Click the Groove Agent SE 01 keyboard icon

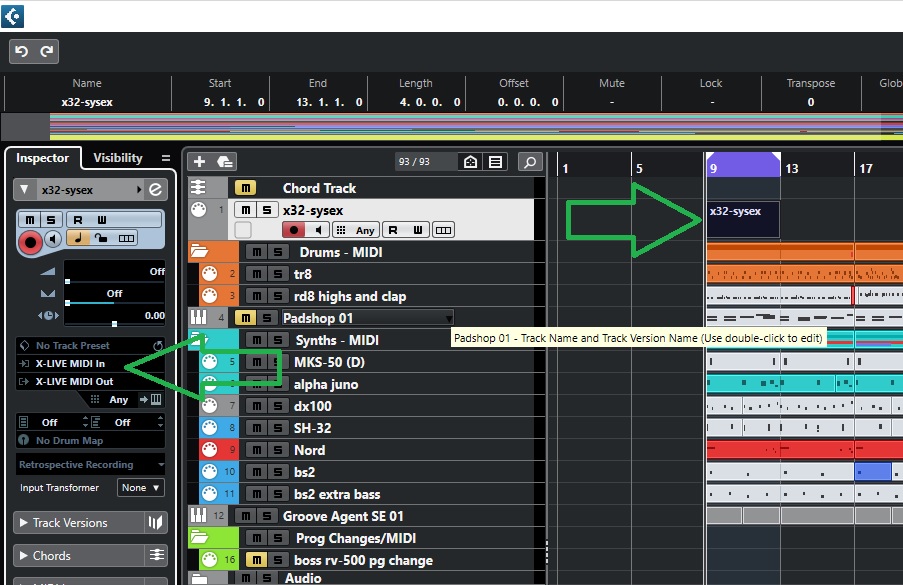pyautogui.click(x=198, y=516)
